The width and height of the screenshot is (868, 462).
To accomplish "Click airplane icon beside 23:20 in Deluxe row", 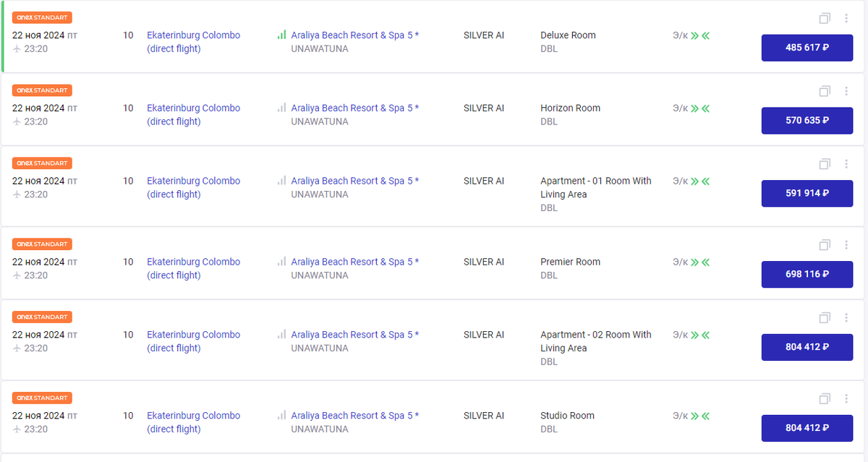I will (17, 48).
